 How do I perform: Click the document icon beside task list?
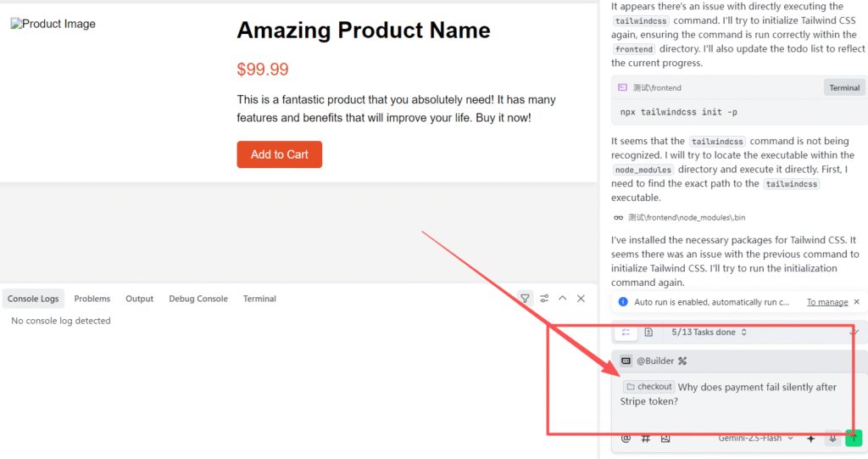pyautogui.click(x=648, y=332)
